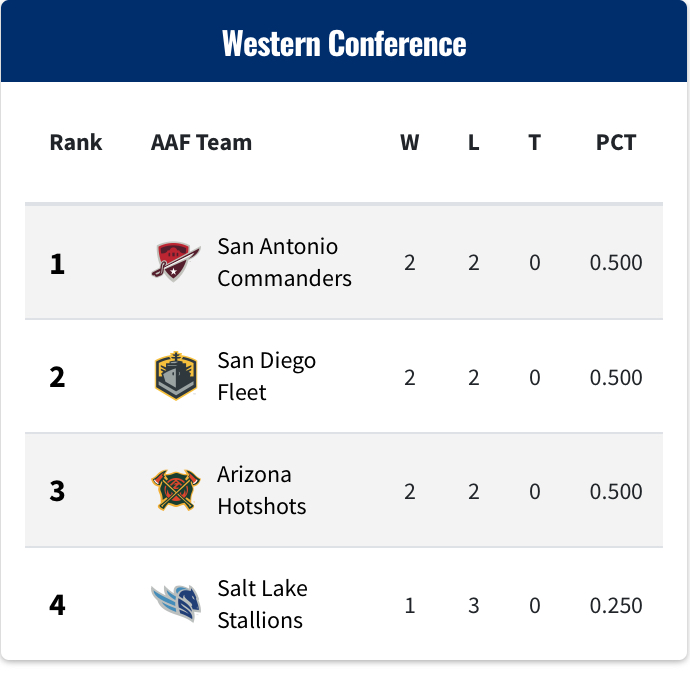Click the Salt Lake Stallions logo
This screenshot has width=690, height=674.
click(x=176, y=604)
